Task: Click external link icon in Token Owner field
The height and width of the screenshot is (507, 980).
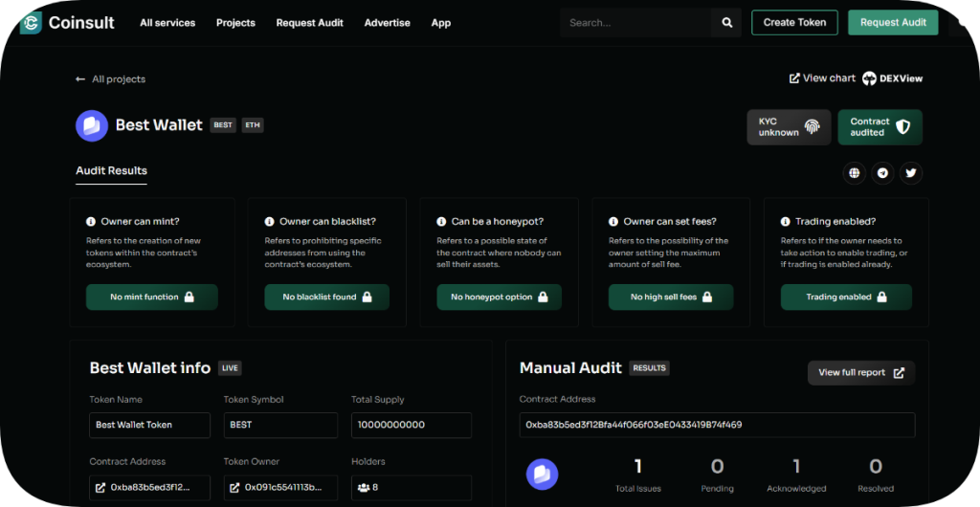Action: (x=235, y=487)
